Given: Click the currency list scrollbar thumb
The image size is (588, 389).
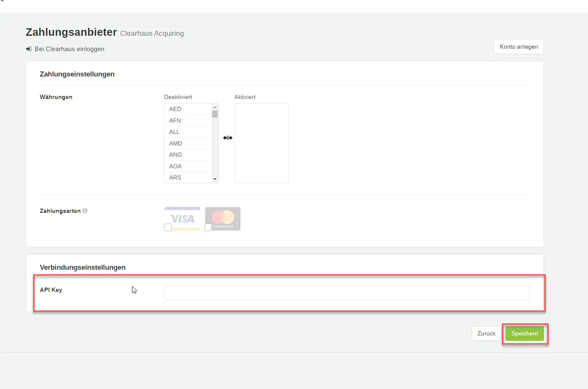Looking at the screenshot, I should [x=215, y=114].
